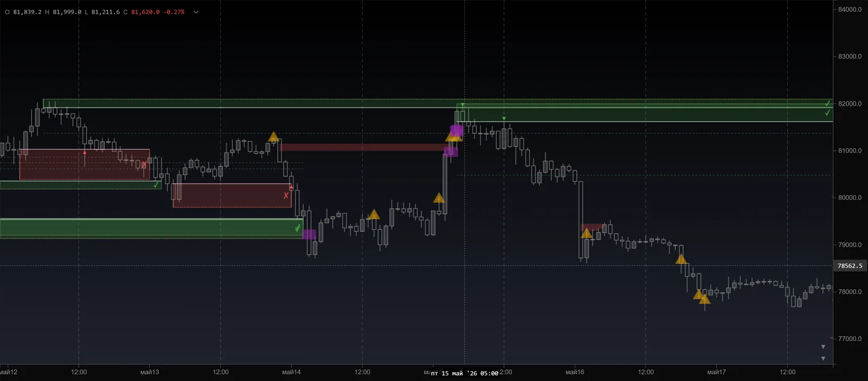The image size is (868, 381).
Task: Click the close value 81,620.0 in the legend
Action: [x=145, y=12]
